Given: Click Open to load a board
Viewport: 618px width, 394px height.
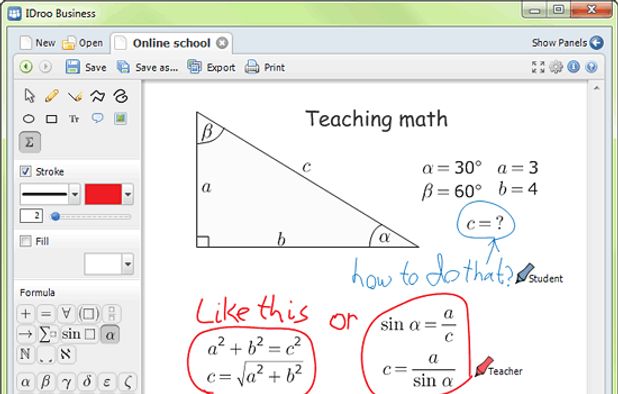Looking at the screenshot, I should point(83,43).
